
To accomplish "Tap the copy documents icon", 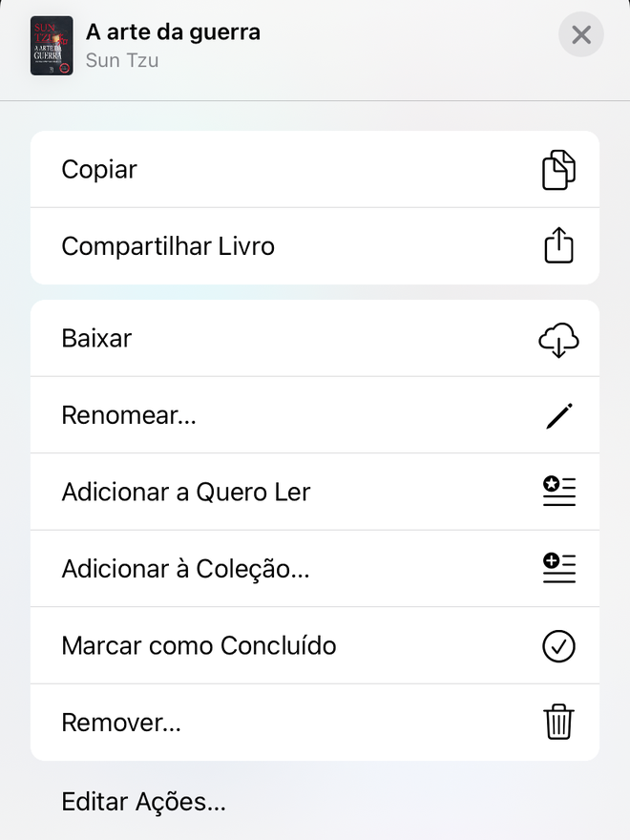I will click(x=558, y=170).
